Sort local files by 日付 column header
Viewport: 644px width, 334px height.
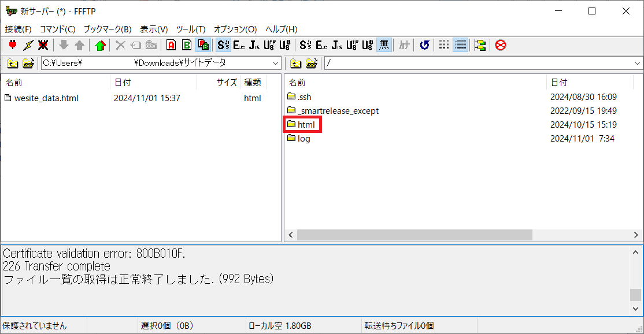point(123,83)
